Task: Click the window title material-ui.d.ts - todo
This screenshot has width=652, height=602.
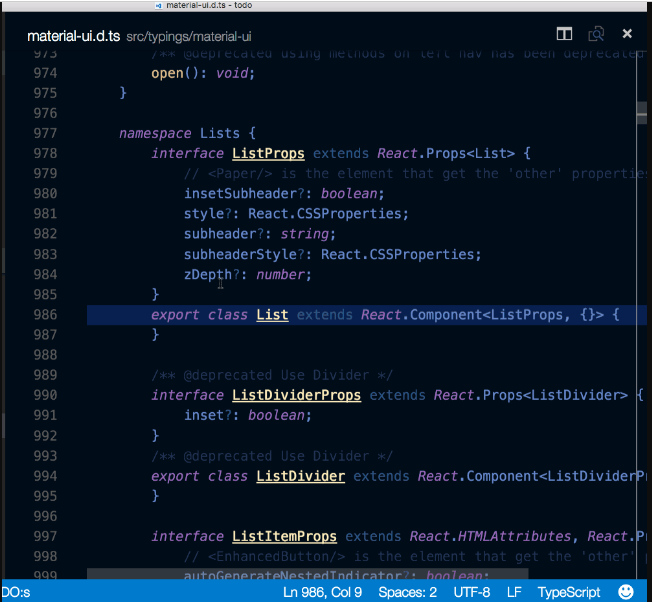Action: tap(209, 5)
